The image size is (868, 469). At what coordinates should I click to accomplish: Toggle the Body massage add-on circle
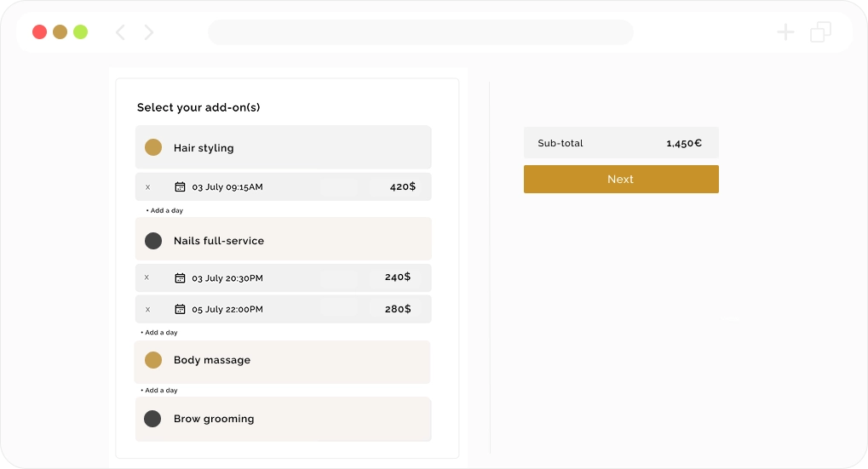tap(153, 360)
